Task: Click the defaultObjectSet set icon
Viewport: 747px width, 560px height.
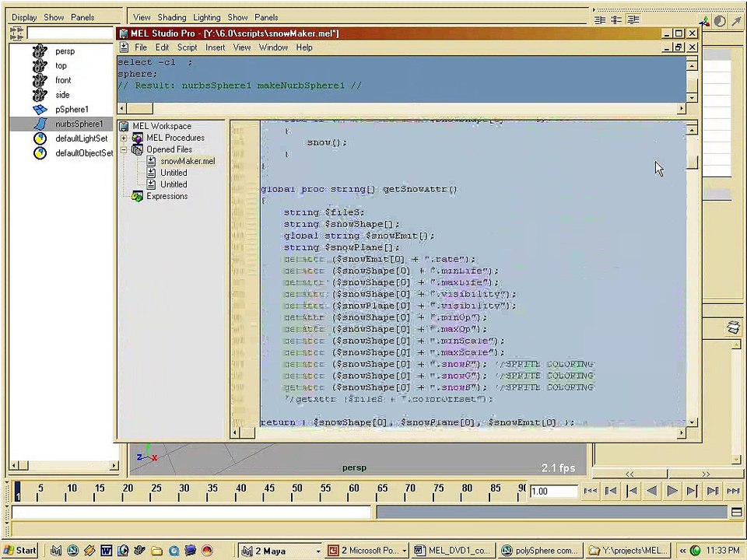Action: [x=40, y=153]
